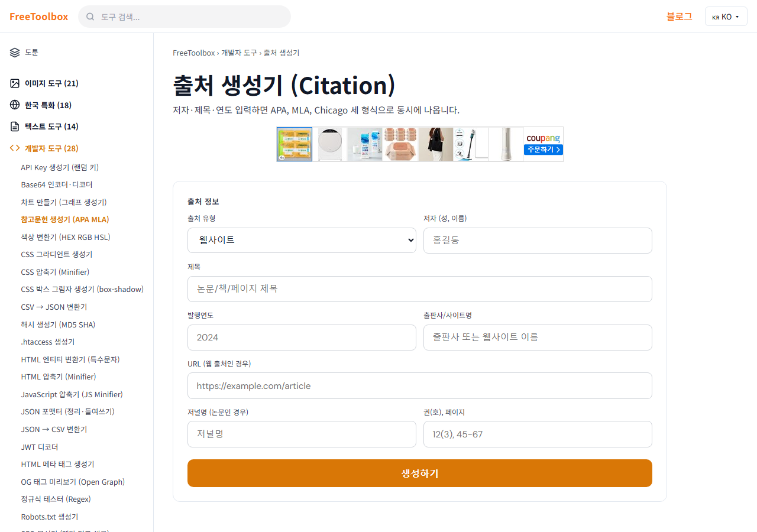
Task: Click the black handbag ad thumbnail
Action: pyautogui.click(x=436, y=144)
